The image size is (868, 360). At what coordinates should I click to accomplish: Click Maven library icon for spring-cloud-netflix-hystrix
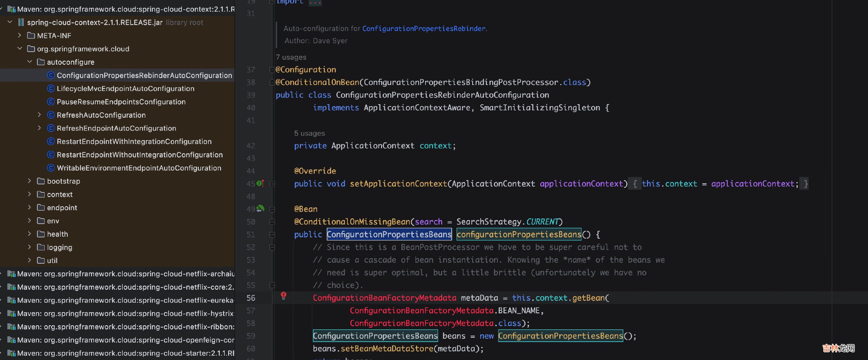click(x=11, y=313)
